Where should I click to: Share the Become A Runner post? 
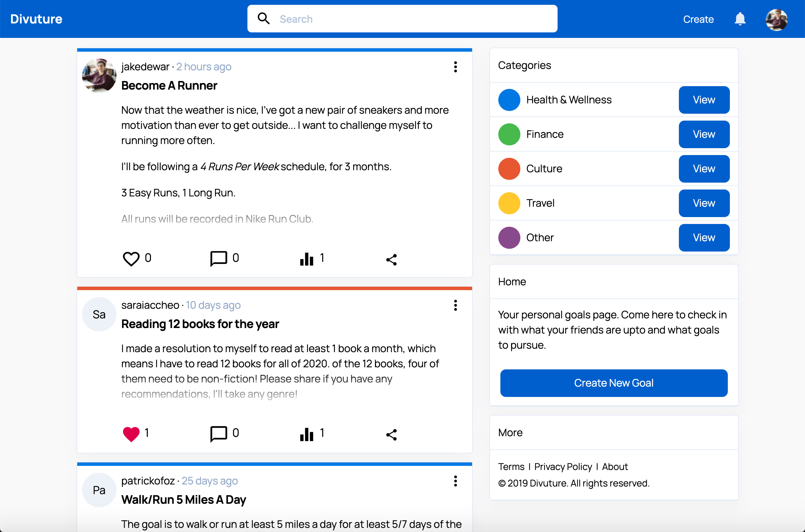(x=391, y=259)
